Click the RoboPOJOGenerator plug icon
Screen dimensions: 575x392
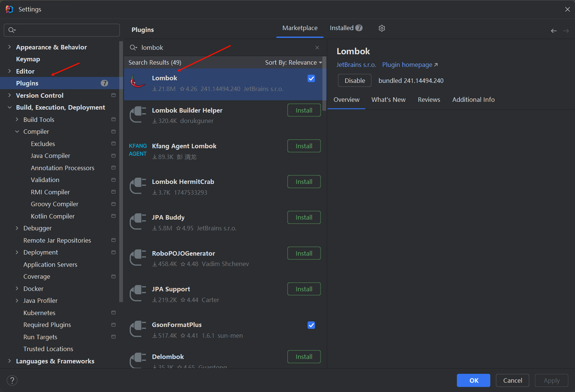point(138,257)
